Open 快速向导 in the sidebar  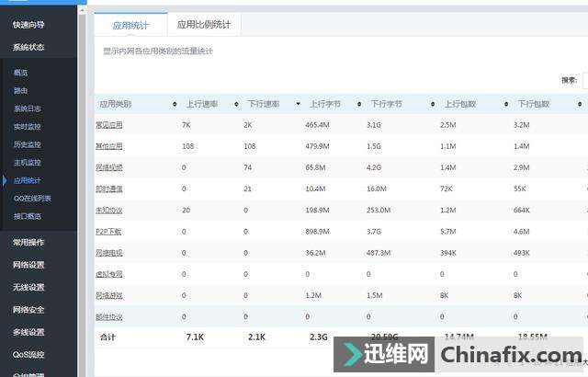[x=28, y=25]
